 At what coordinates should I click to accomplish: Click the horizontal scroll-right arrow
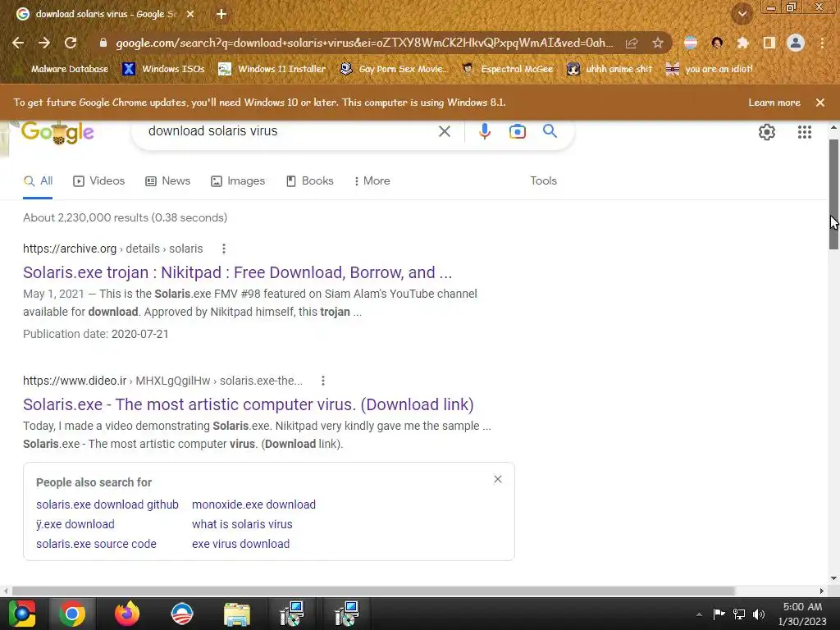821,591
